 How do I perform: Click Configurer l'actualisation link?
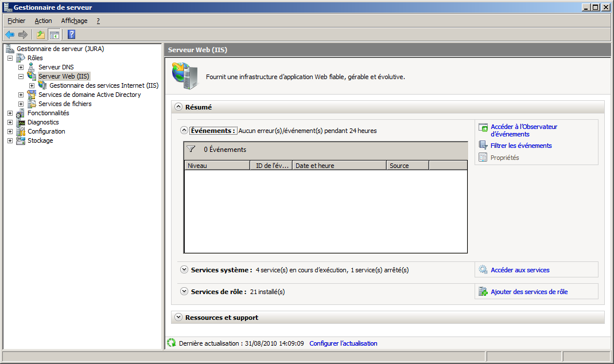[343, 343]
